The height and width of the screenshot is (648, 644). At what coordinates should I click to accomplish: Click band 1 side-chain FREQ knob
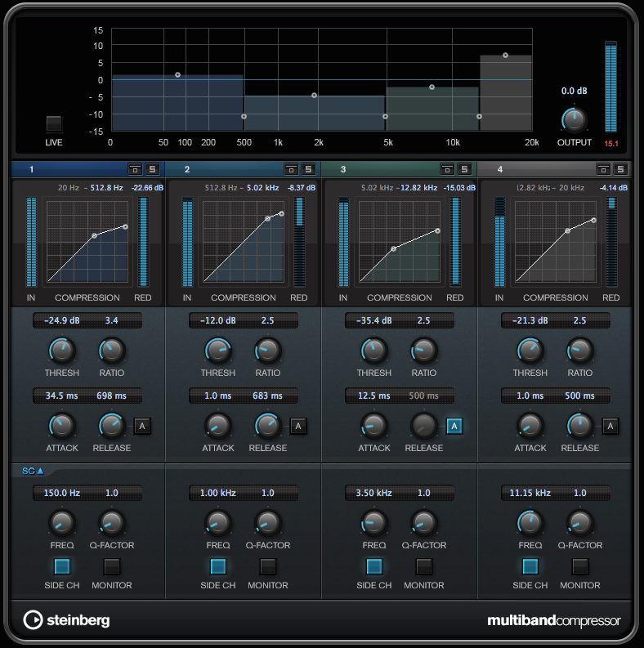click(62, 523)
